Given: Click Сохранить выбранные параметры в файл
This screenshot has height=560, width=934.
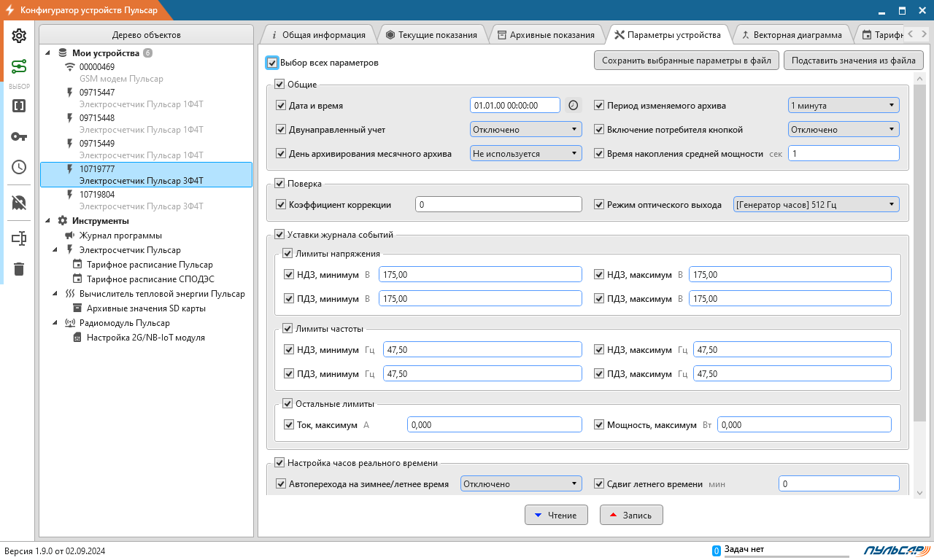Looking at the screenshot, I should click(x=687, y=61).
